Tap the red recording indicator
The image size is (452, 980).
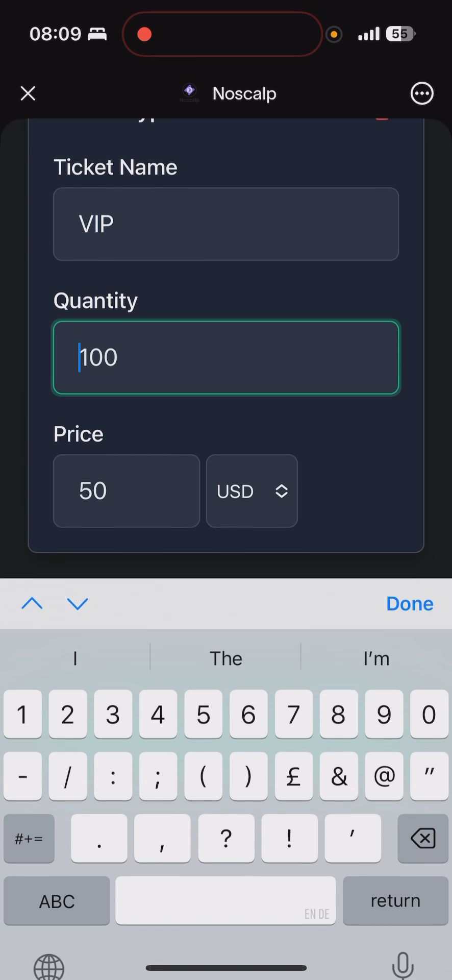point(144,34)
